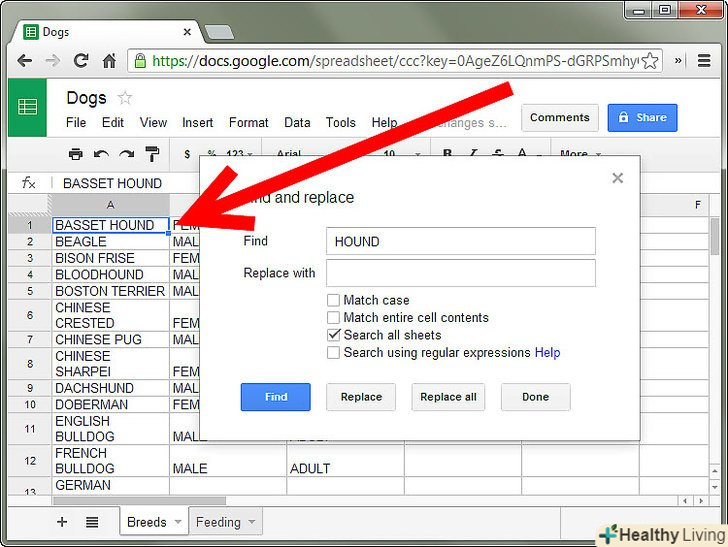Click the redo arrow icon
Image resolution: width=728 pixels, height=547 pixels.
click(126, 154)
